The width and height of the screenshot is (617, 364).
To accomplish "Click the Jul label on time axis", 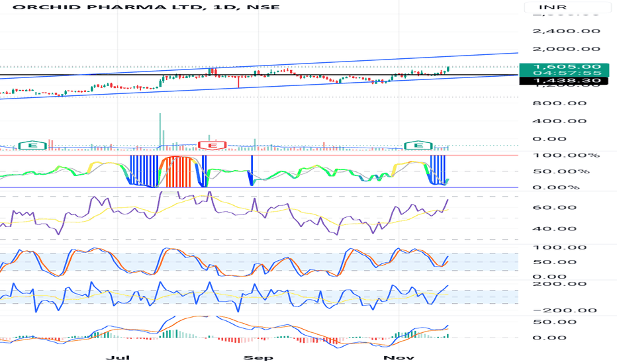I will [118, 357].
